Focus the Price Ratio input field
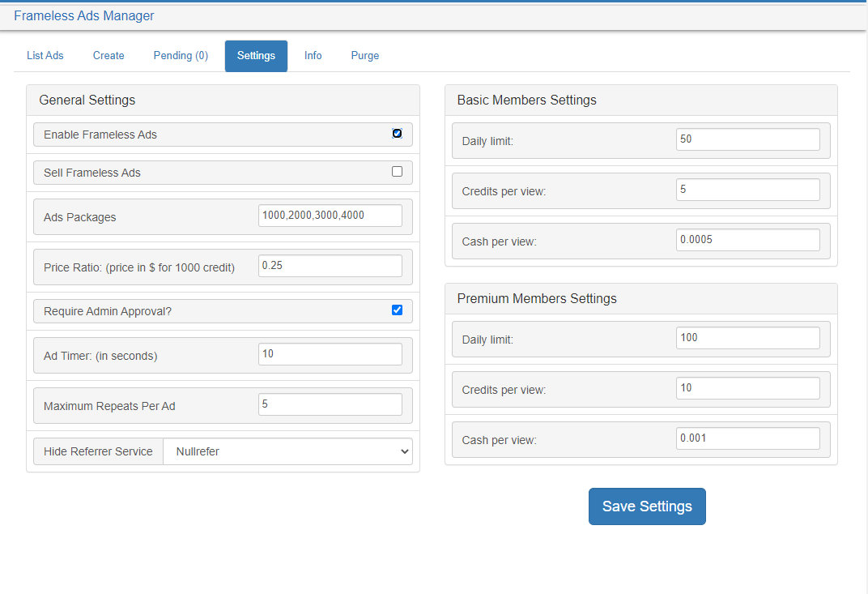The width and height of the screenshot is (868, 594). [330, 266]
